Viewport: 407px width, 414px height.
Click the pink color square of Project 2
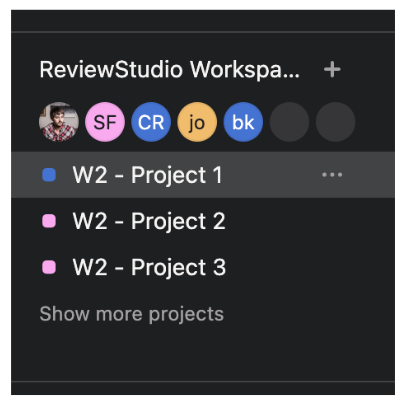(x=49, y=221)
